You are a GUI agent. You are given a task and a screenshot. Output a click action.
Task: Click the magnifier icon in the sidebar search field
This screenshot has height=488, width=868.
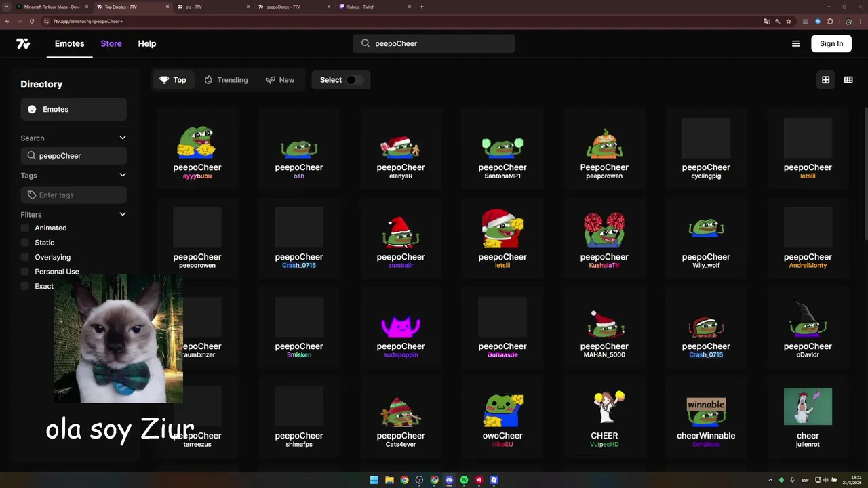pyautogui.click(x=32, y=156)
